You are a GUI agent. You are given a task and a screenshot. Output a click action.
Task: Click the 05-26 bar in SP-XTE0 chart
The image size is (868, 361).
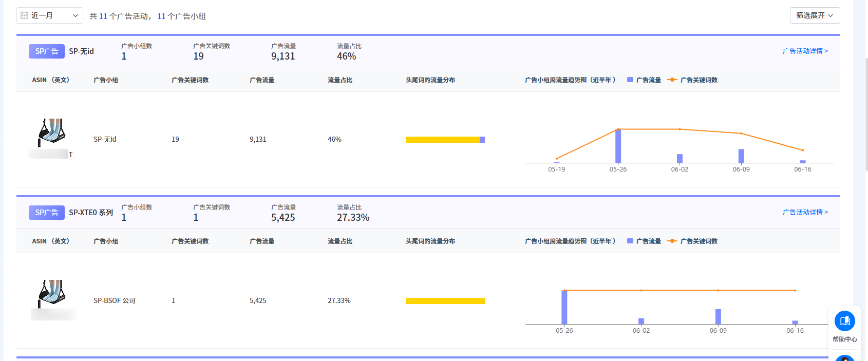point(564,307)
